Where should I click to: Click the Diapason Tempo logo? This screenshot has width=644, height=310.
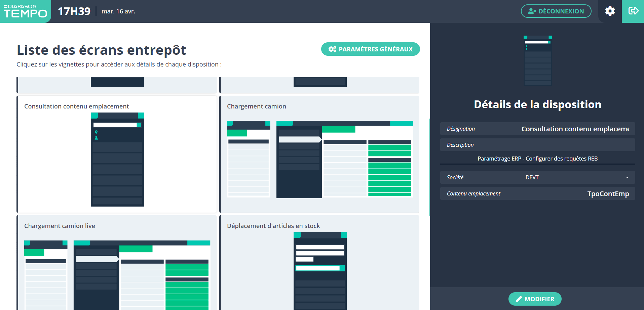25,11
